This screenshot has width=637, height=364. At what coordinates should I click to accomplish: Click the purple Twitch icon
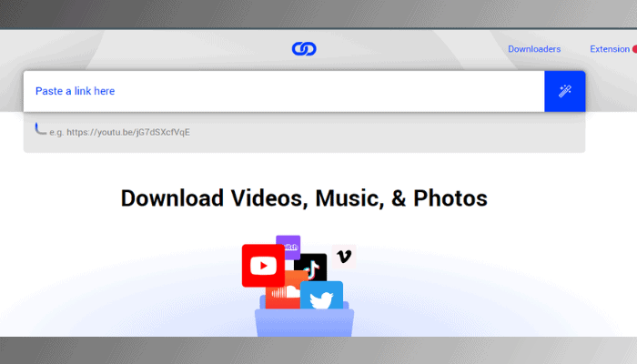pyautogui.click(x=290, y=246)
